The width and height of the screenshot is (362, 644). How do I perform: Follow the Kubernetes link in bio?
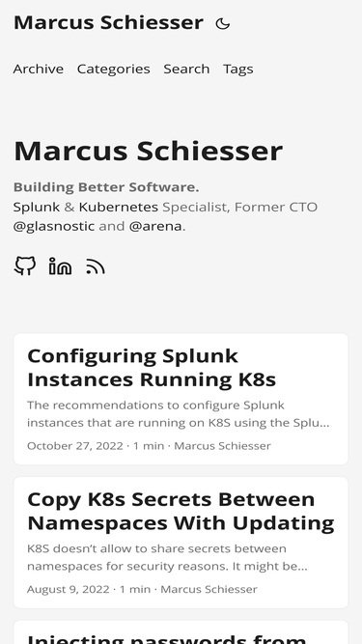pyautogui.click(x=118, y=207)
